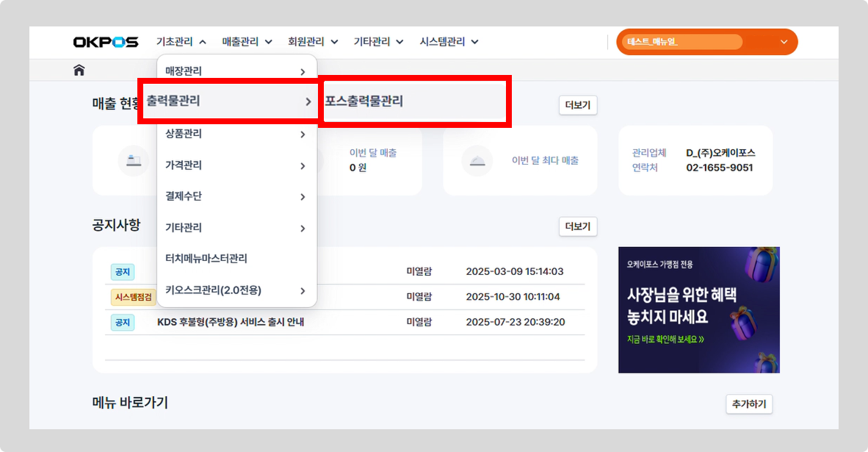The height and width of the screenshot is (452, 868).
Task: Click the 추가하기 button
Action: (749, 404)
